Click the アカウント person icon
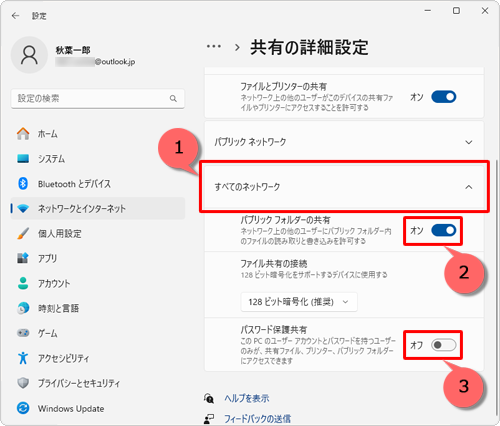 pos(23,283)
